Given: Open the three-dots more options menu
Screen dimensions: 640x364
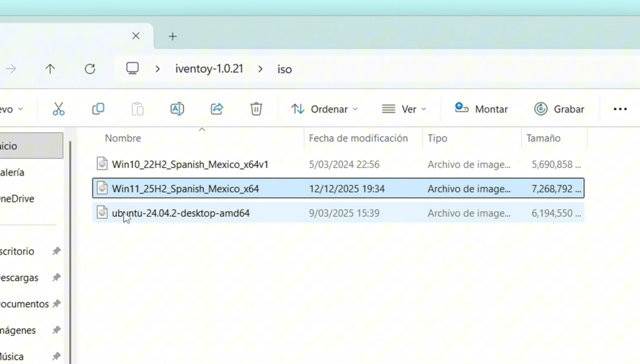Looking at the screenshot, I should point(619,109).
